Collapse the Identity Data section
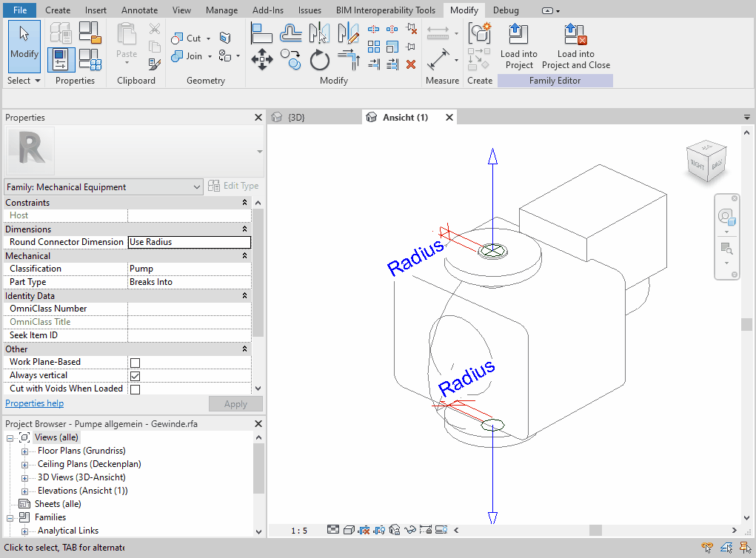This screenshot has height=558, width=756. [244, 295]
